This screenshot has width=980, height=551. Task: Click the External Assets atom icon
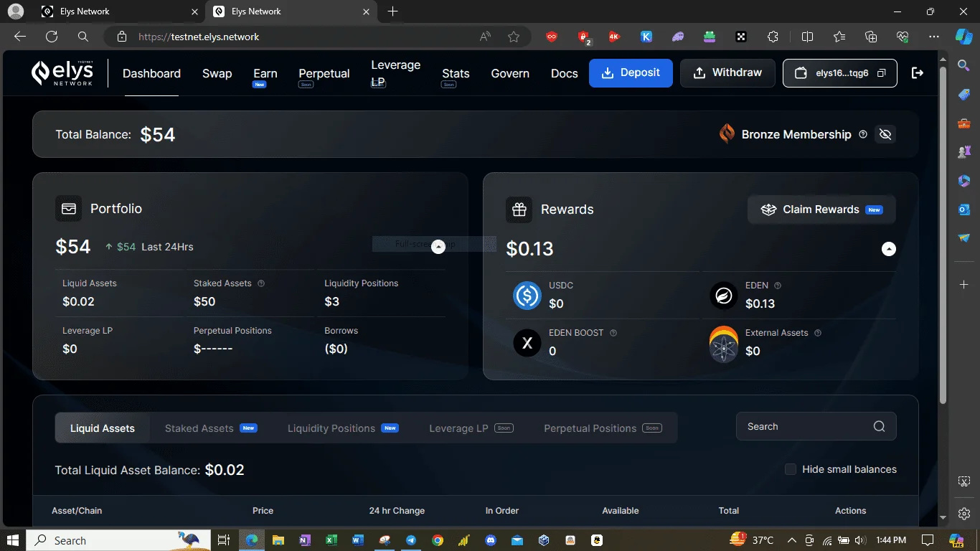pos(724,344)
